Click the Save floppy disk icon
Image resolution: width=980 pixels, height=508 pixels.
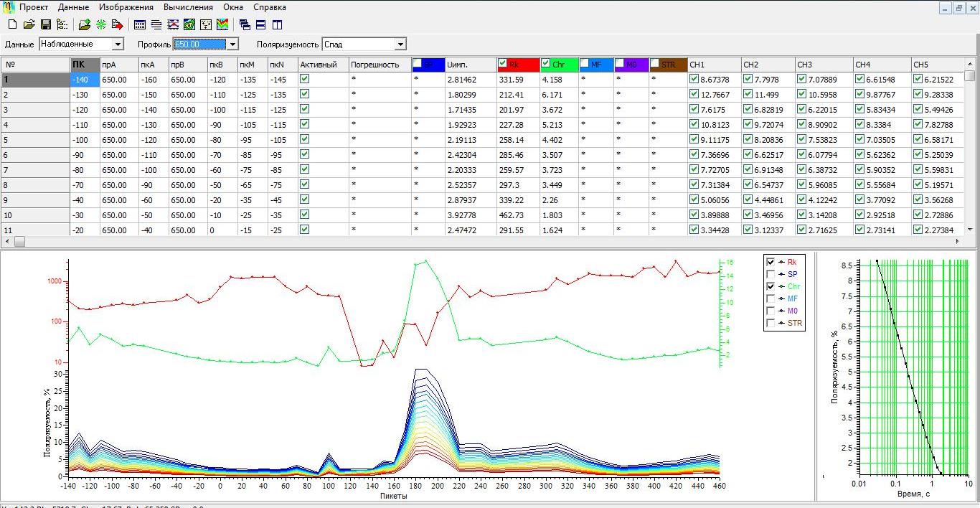coord(46,24)
